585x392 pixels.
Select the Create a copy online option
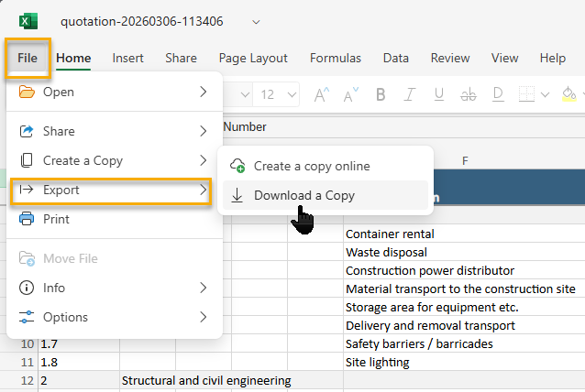pos(312,166)
